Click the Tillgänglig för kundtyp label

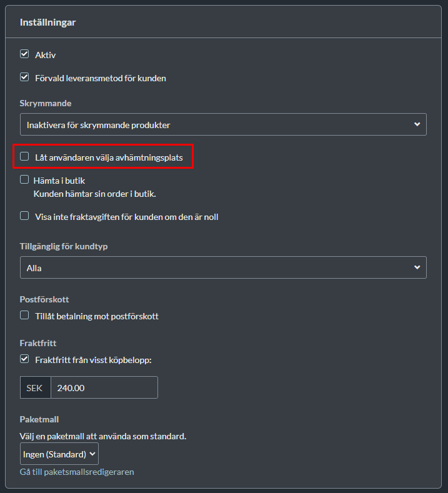(64, 246)
